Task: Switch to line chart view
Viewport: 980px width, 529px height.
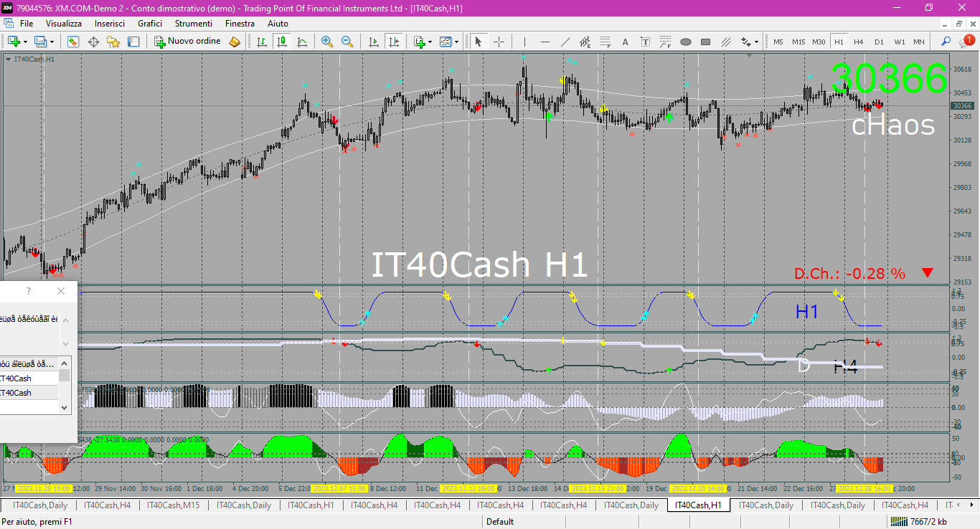Action: pos(302,42)
